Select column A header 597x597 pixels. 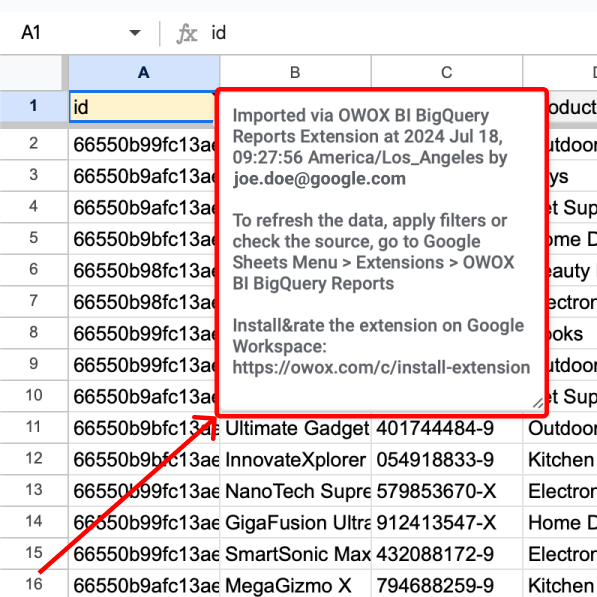pos(144,72)
